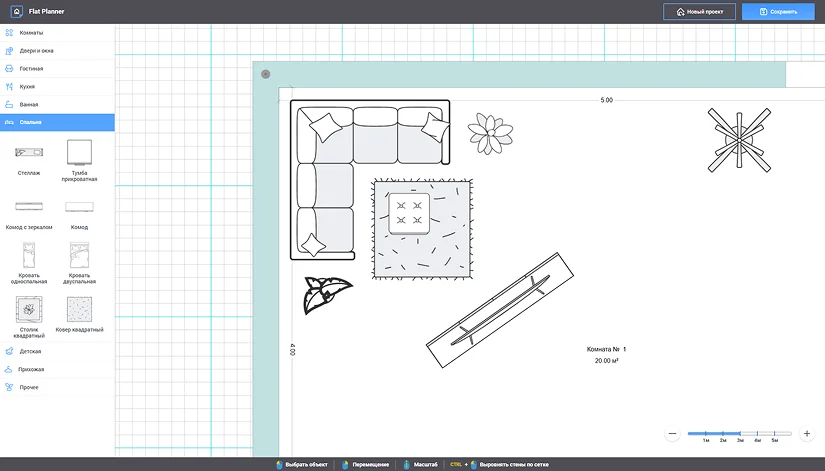Viewport: 825px width, 471px height.
Task: Click the Прочее plant icon
Action: [9, 387]
